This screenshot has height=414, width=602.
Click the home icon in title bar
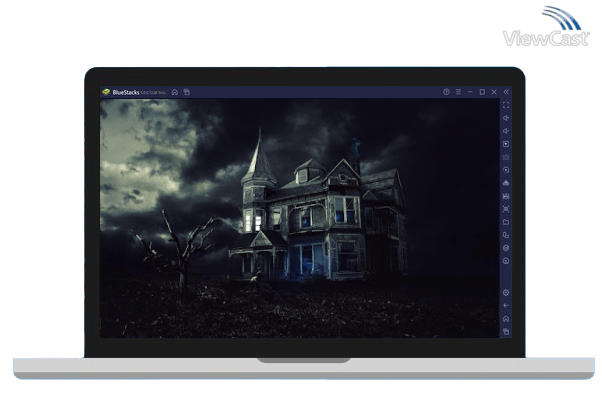pyautogui.click(x=175, y=92)
